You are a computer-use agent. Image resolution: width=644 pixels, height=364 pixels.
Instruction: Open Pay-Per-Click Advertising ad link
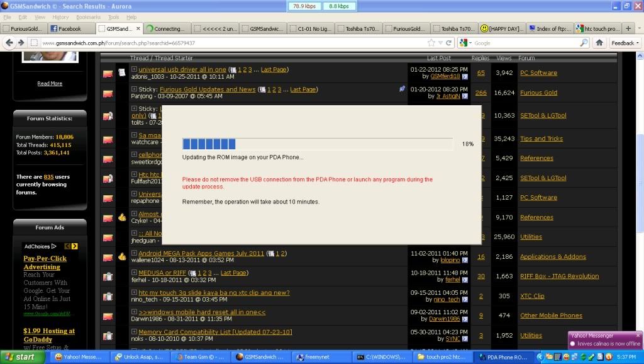[45, 263]
